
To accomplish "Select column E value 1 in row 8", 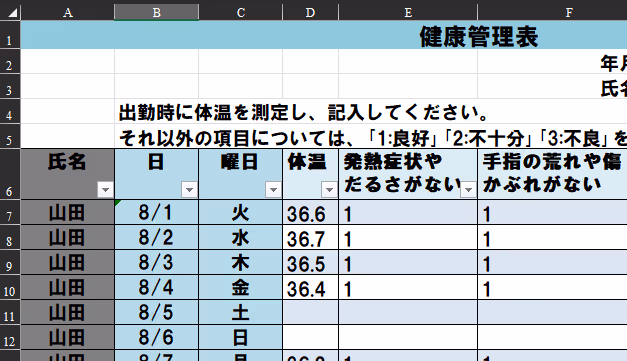I will tap(408, 237).
